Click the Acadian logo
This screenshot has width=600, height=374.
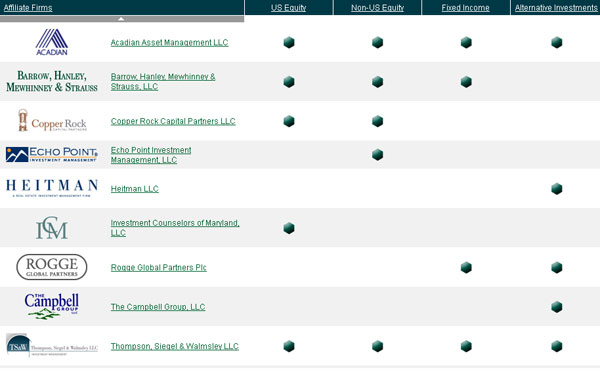click(52, 42)
